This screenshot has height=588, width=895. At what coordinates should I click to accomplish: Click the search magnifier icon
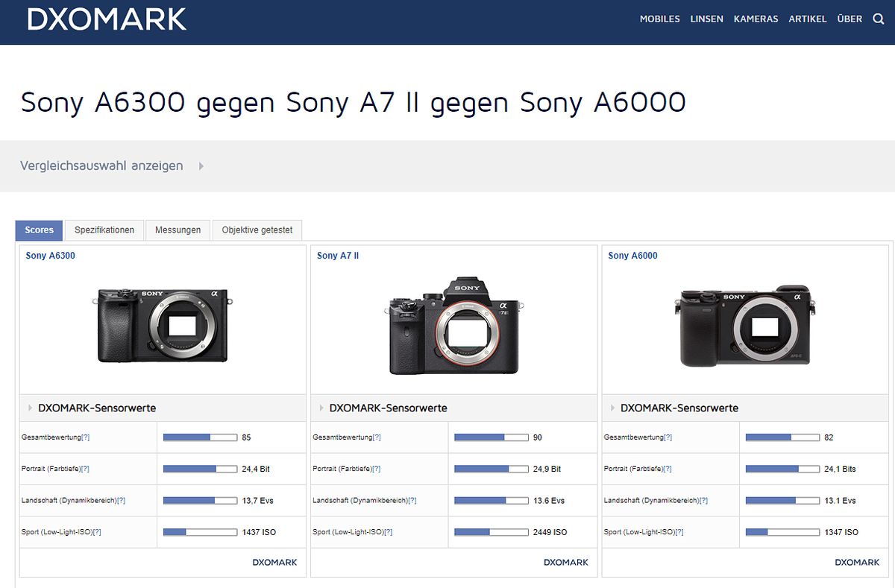pos(878,19)
